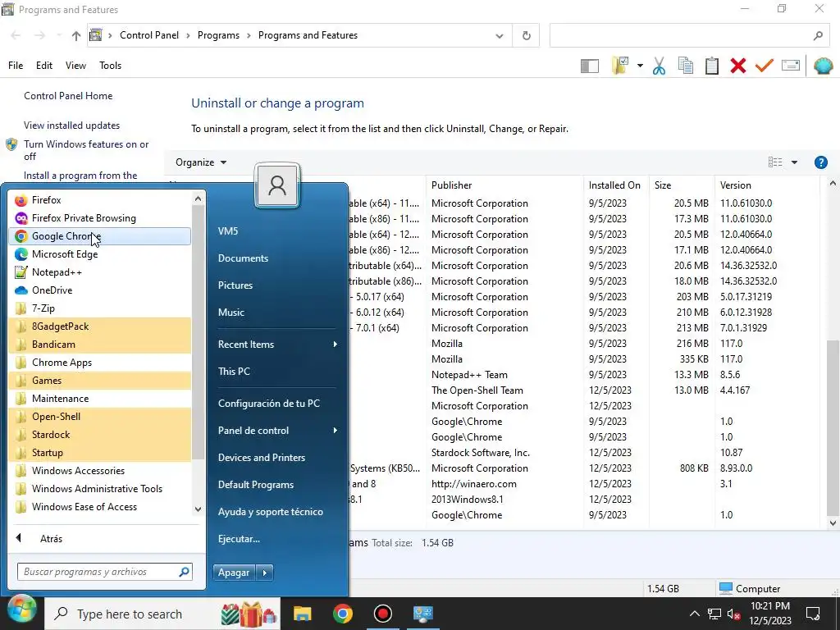840x630 pixels.
Task: Click the Windows start orb button
Action: click(21, 610)
